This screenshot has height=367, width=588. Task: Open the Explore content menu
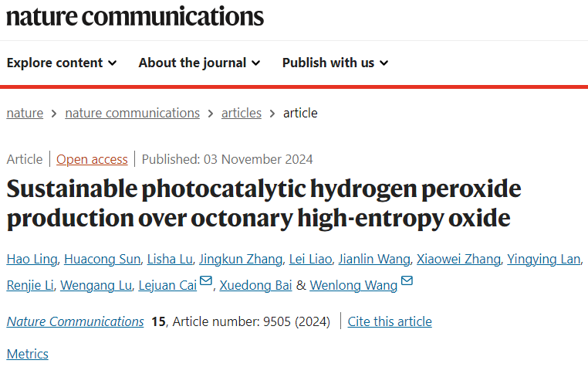(62, 63)
